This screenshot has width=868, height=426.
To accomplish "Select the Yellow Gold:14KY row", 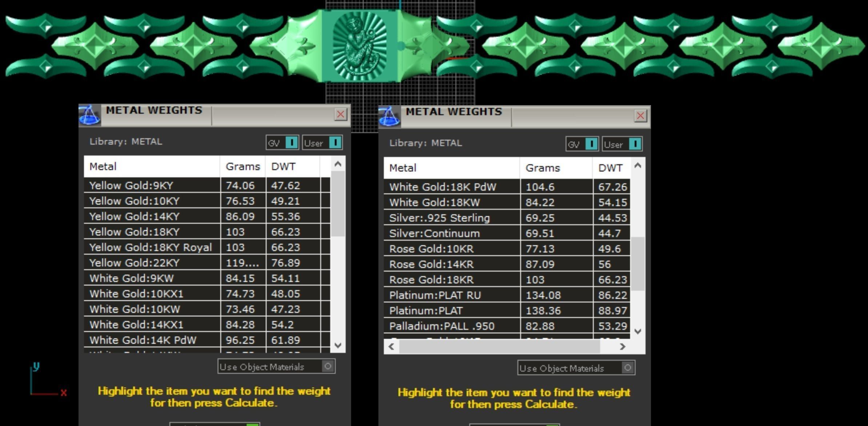I will pyautogui.click(x=134, y=216).
